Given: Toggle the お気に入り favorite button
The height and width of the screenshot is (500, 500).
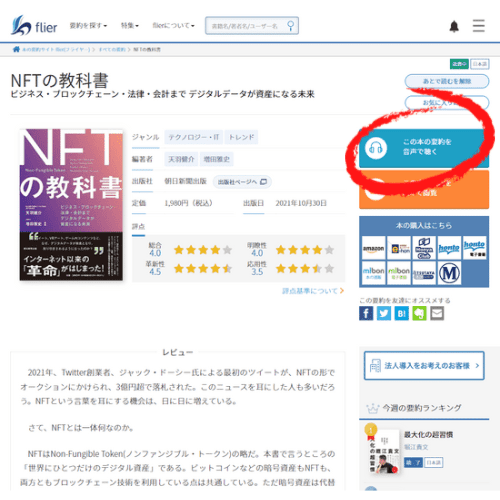Looking at the screenshot, I should tap(447, 102).
